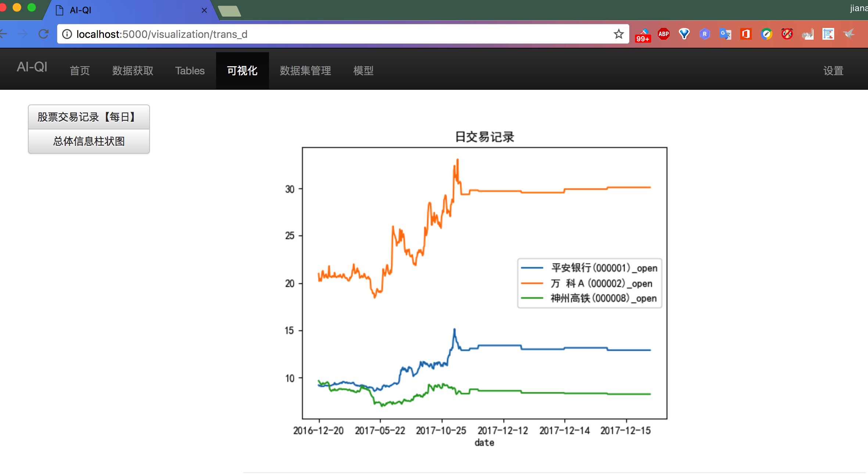Viewport: 868px width, 476px height.
Task: Open the blue funnel extension
Action: pos(684,34)
